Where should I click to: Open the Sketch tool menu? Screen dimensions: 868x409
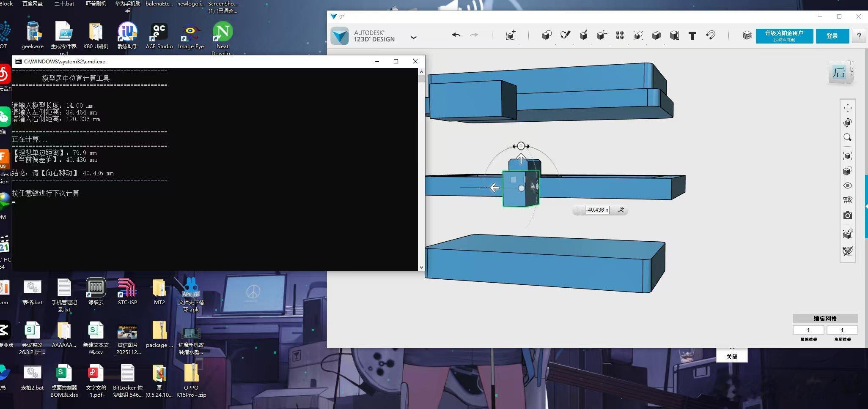(565, 35)
